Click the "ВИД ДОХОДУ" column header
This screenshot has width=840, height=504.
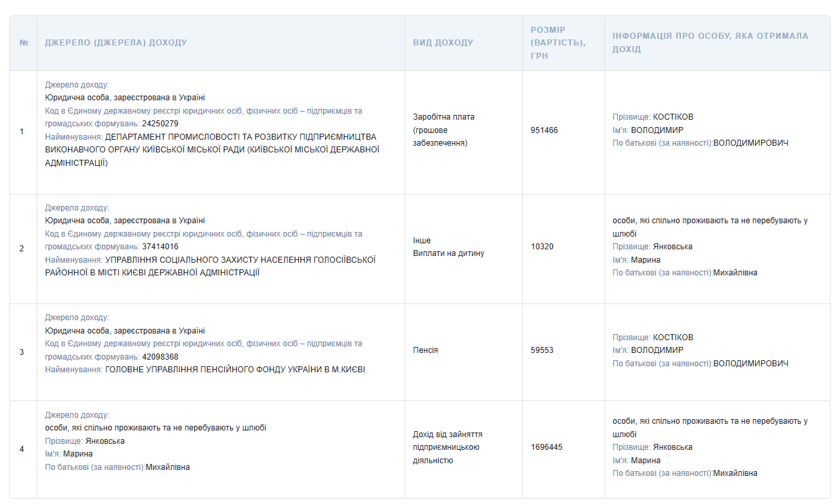coord(443,43)
